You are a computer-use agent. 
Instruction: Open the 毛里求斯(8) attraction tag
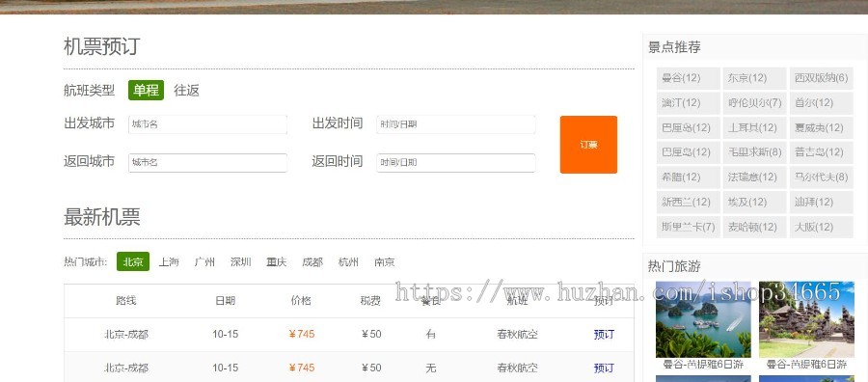pyautogui.click(x=754, y=152)
